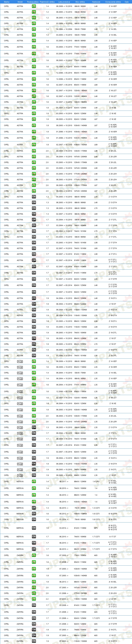Click diesel ON icon in Meriva B 16 DTC row
This screenshot has width=132, height=644.
point(34,520)
